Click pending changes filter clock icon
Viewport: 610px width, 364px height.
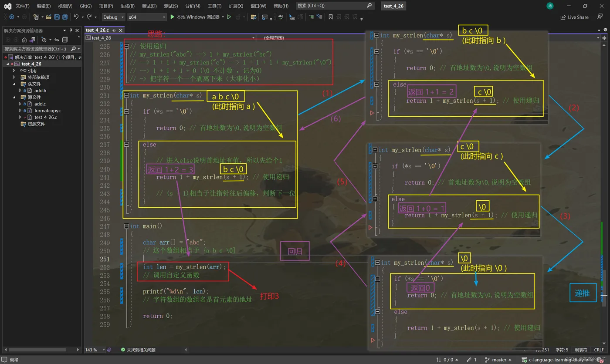[x=44, y=40]
